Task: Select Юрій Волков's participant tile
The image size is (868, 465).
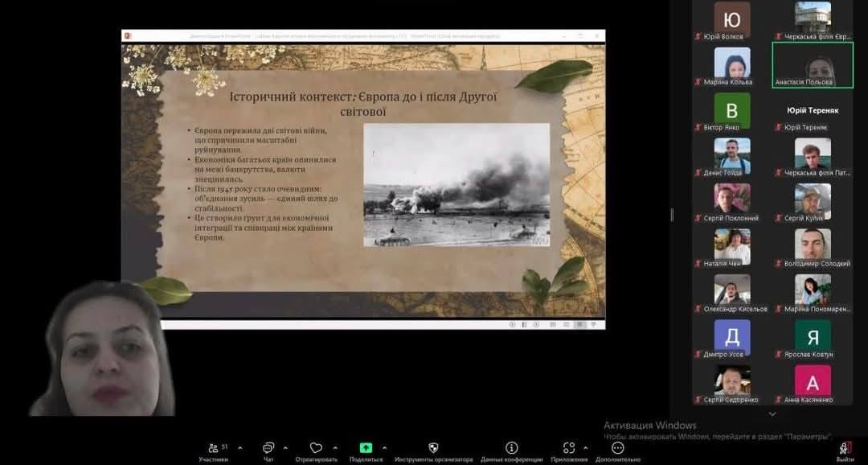Action: [732, 19]
